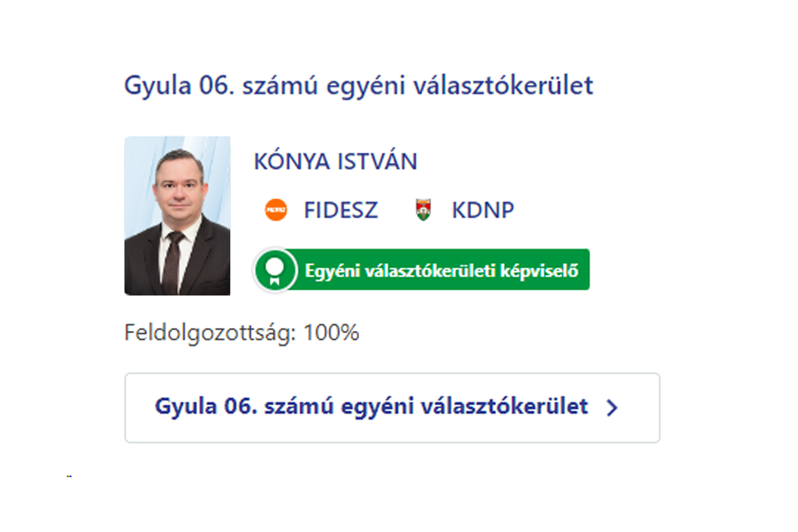This screenshot has width=798, height=532.
Task: Click the right chevron arrow on the district button
Action: (612, 407)
